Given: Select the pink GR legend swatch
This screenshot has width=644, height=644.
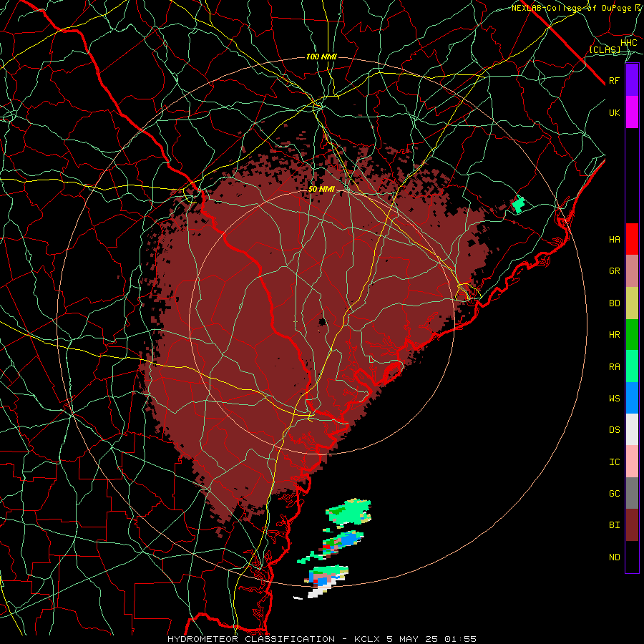Looking at the screenshot, I should (632, 271).
